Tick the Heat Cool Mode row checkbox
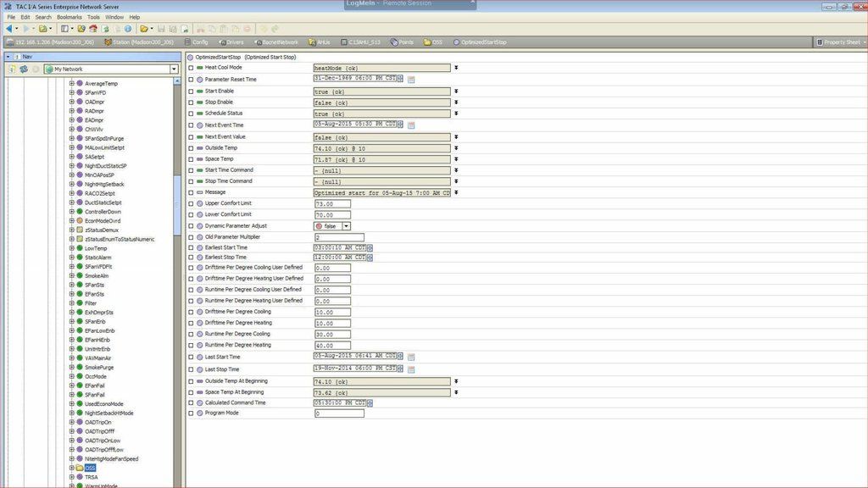This screenshot has width=868, height=488. click(x=191, y=68)
